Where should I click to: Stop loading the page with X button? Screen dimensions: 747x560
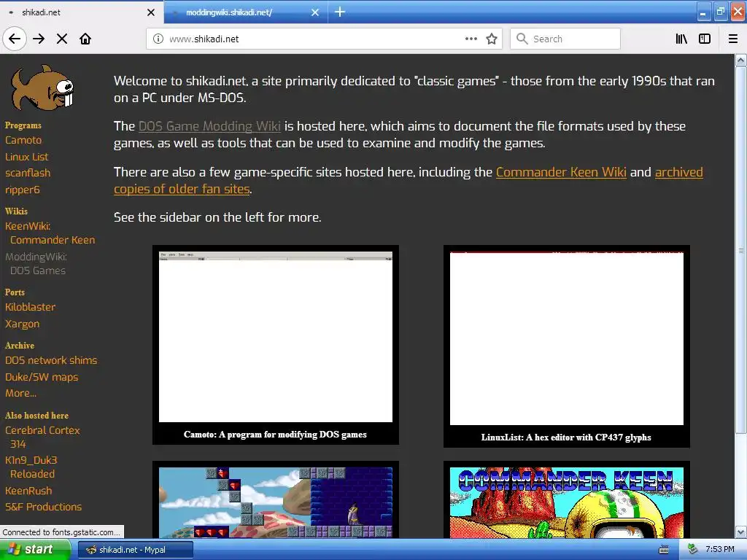[62, 39]
